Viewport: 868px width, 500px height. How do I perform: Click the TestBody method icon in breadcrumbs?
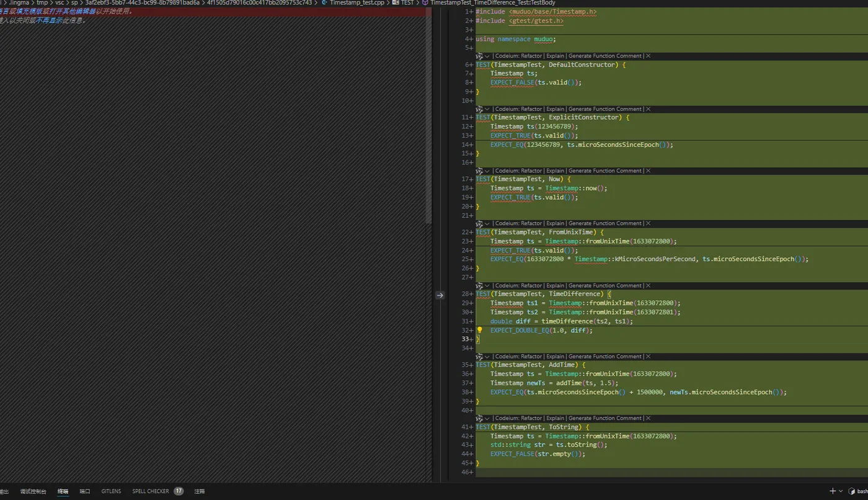click(425, 2)
